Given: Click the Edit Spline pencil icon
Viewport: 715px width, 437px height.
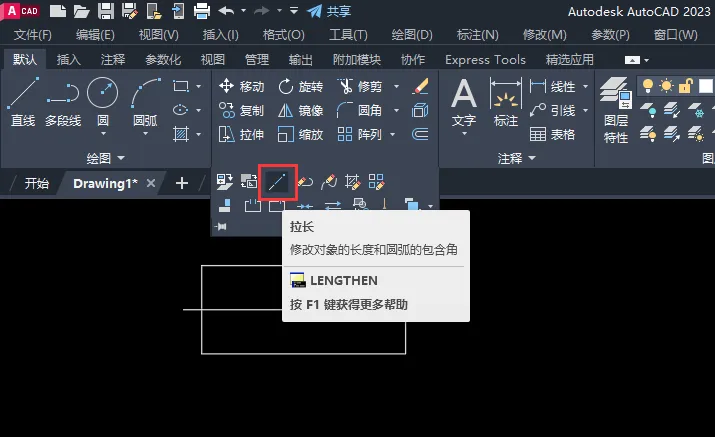Looking at the screenshot, I should pyautogui.click(x=329, y=182).
